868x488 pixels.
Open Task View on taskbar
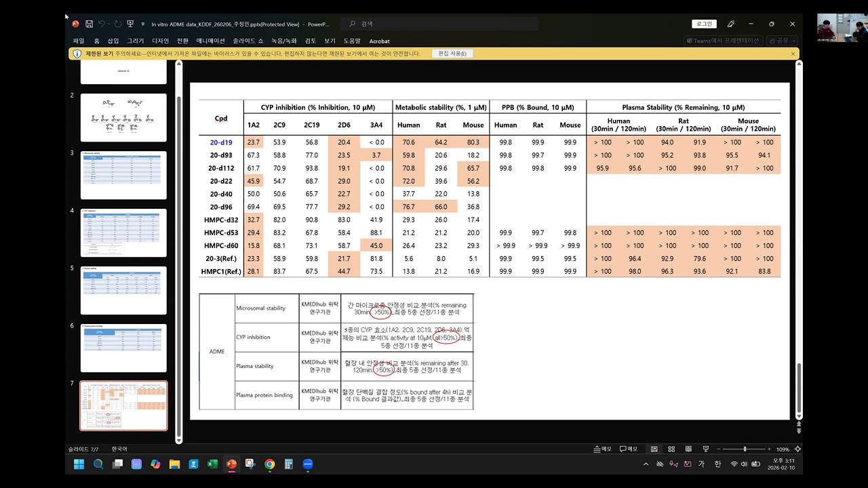click(x=117, y=464)
